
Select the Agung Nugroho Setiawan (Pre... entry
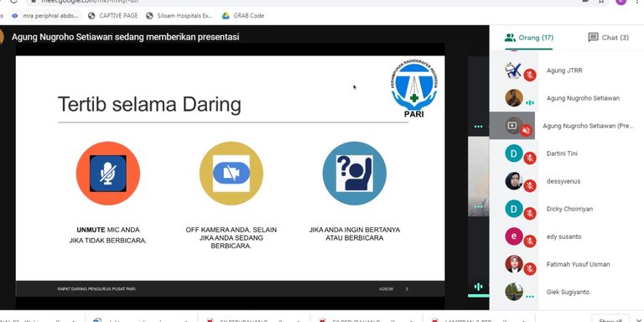coord(588,126)
